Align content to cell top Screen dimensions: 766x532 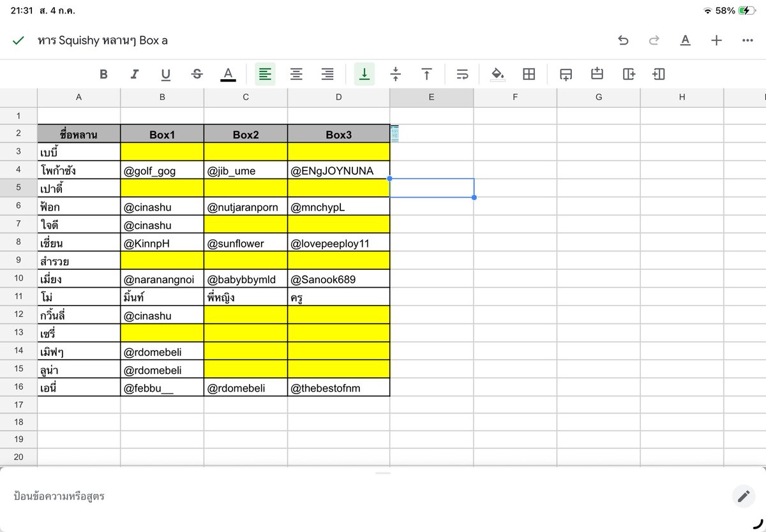[426, 75]
